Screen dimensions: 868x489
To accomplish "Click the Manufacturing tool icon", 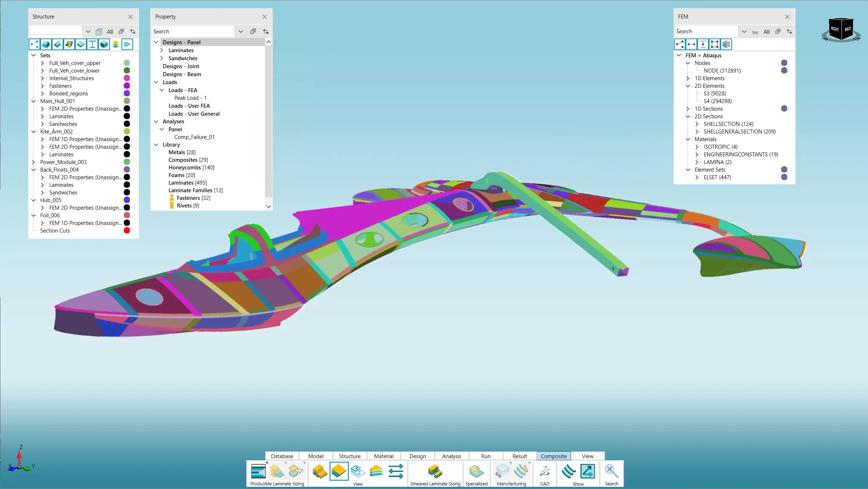I will click(x=503, y=471).
